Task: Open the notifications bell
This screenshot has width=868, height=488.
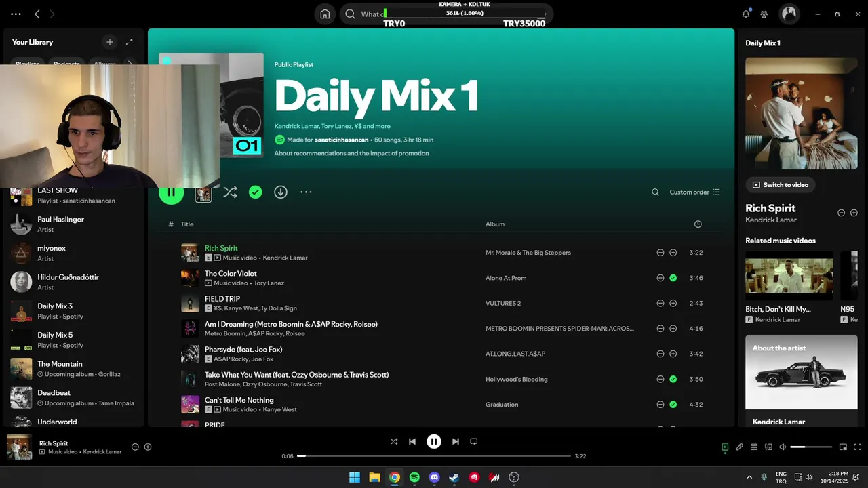Action: [746, 14]
